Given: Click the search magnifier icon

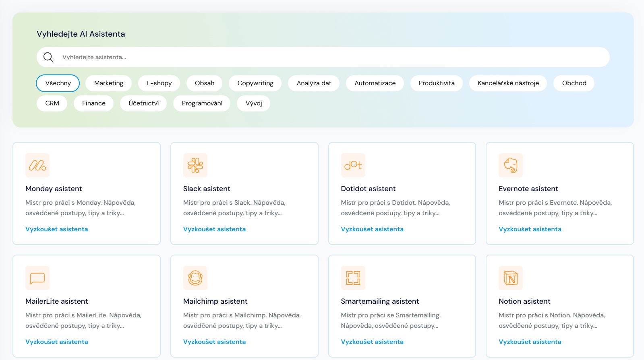Looking at the screenshot, I should pos(48,57).
